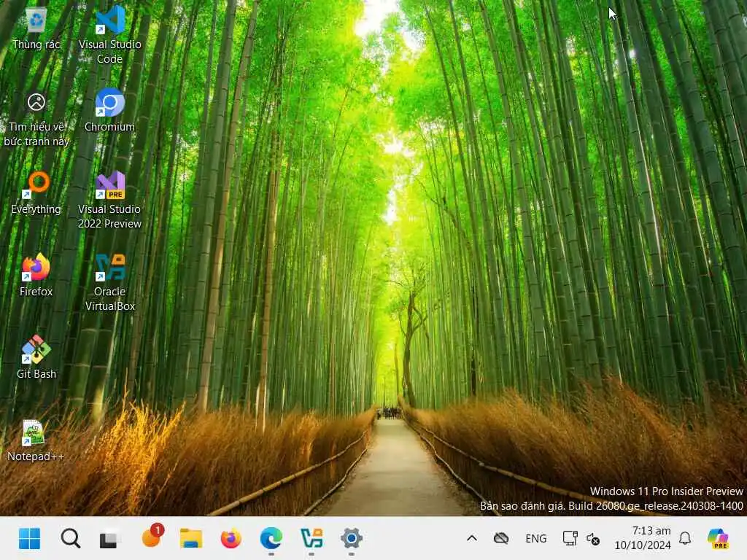This screenshot has width=747, height=560.
Task: Switch to Settings gear on the taskbar
Action: pos(352,539)
